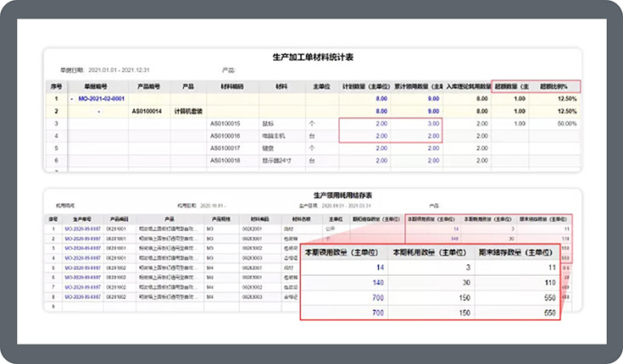
Task: Select excess quantity 1.00 for 鼠标
Action: tap(520, 124)
